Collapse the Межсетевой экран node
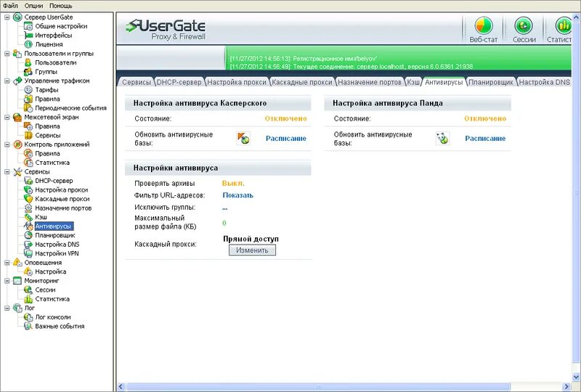The image size is (581, 392). 7,117
